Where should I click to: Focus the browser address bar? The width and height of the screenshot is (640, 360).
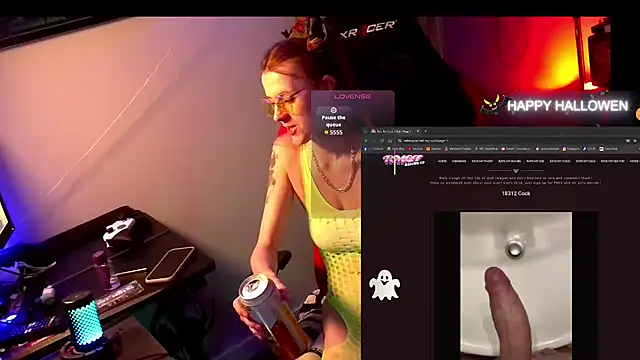coord(510,141)
